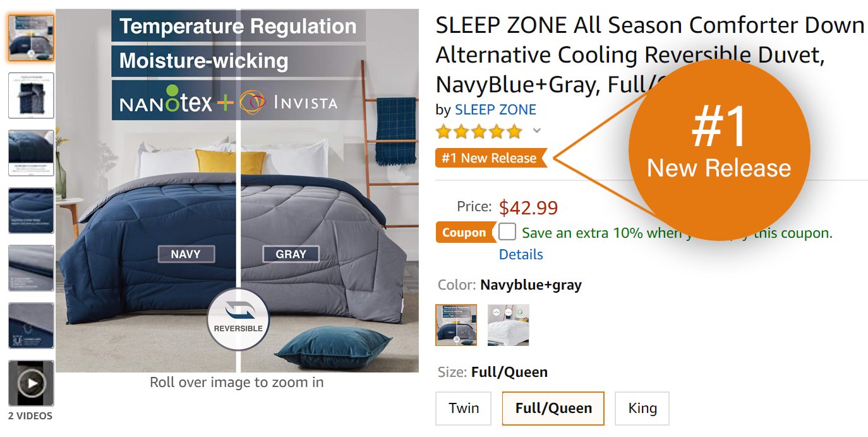Select the Full/Queen size button
Viewport: 868px width, 437px height.
553,408
